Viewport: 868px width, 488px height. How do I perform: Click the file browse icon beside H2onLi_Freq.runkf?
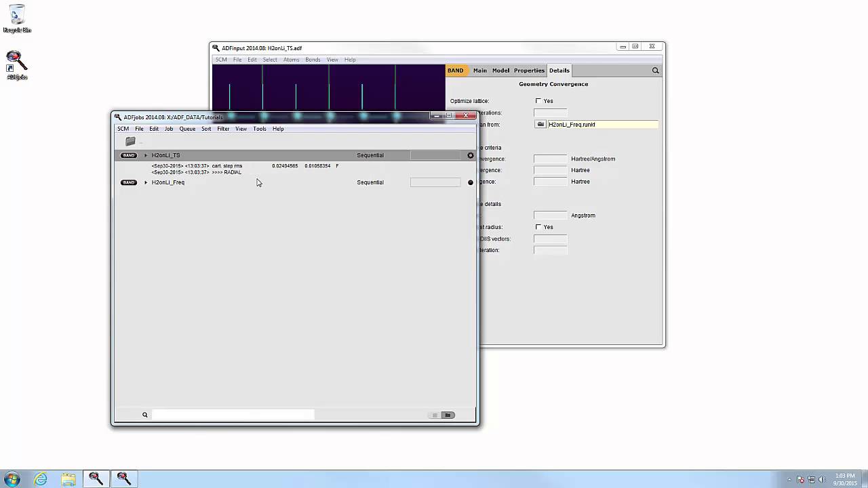pos(540,125)
